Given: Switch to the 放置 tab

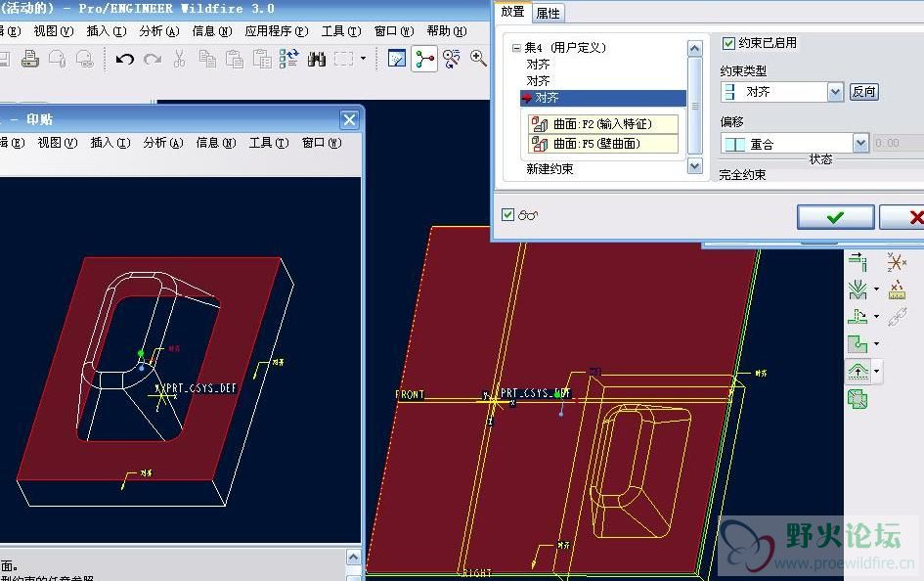Looking at the screenshot, I should click(512, 12).
